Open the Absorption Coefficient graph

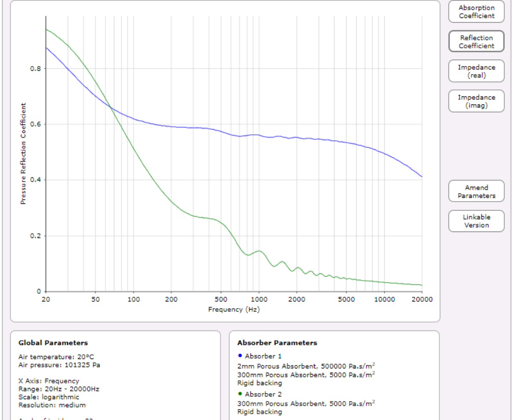476,12
